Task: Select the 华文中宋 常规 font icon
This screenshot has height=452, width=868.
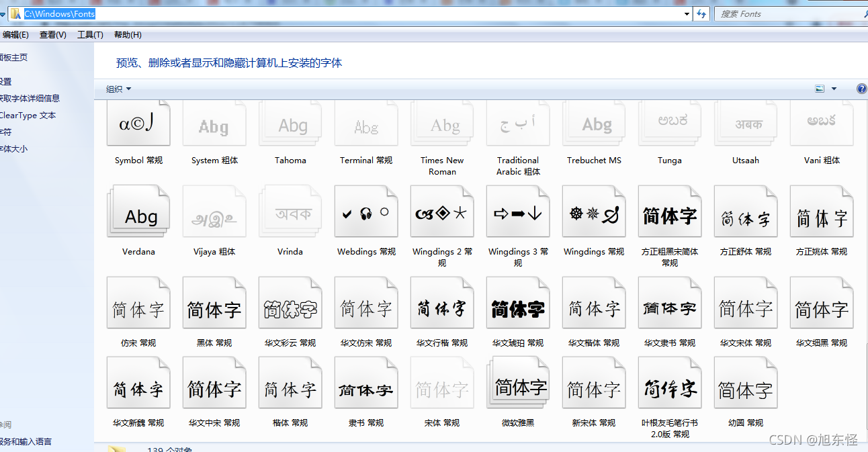Action: pyautogui.click(x=214, y=383)
